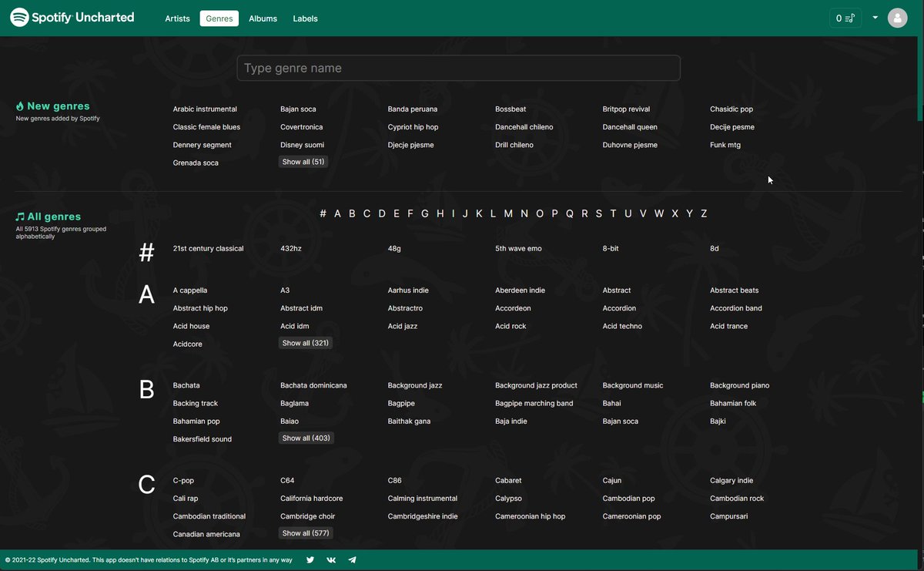924x571 pixels.
Task: Open the Acid jazz genre
Action: click(403, 327)
